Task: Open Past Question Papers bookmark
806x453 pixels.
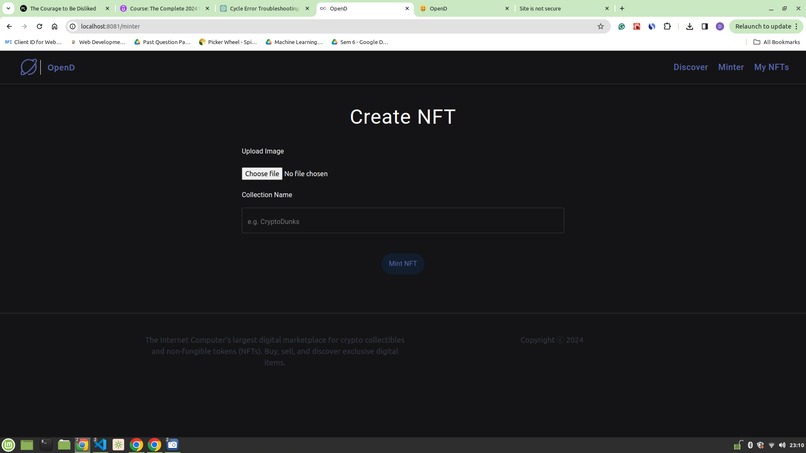Action: coord(162,42)
